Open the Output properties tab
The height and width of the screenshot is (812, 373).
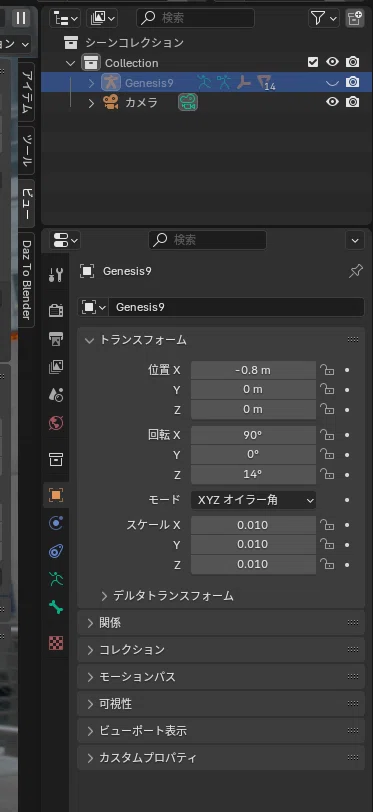click(56, 339)
